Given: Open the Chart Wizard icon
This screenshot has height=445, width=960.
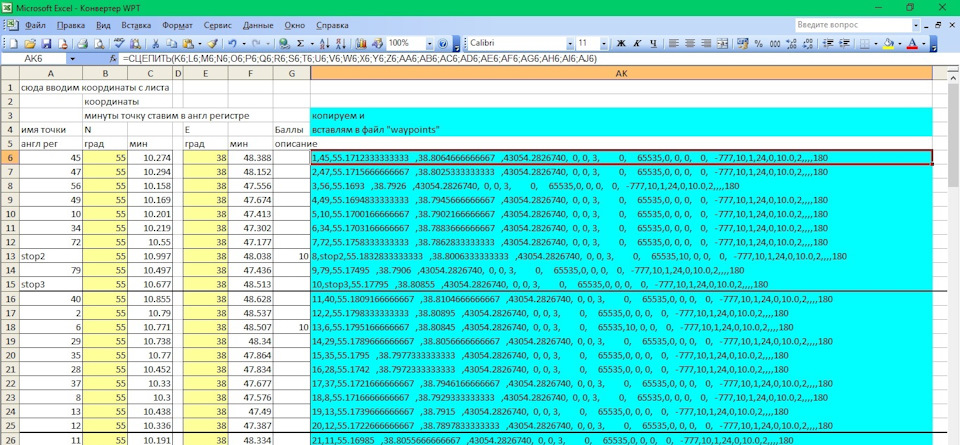Looking at the screenshot, I should pos(361,44).
